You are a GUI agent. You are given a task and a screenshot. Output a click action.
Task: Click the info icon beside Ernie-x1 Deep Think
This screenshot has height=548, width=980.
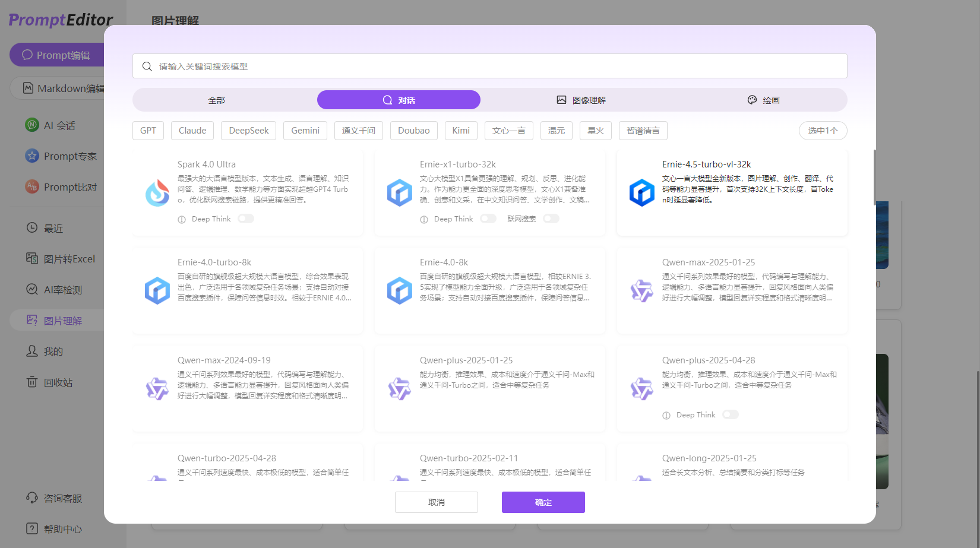coord(424,220)
